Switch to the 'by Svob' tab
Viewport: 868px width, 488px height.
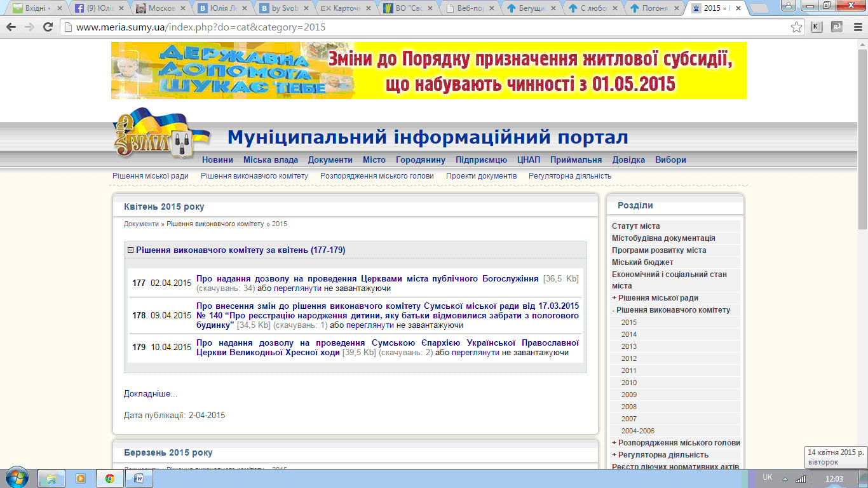pos(283,9)
